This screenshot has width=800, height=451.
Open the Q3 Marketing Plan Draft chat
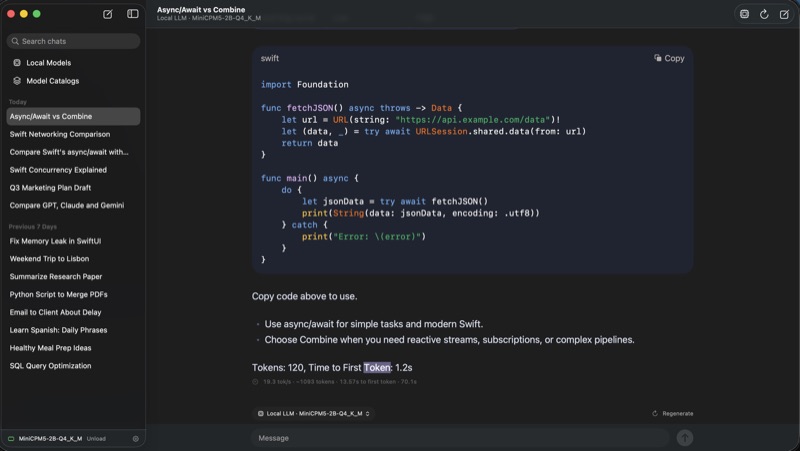click(x=73, y=188)
